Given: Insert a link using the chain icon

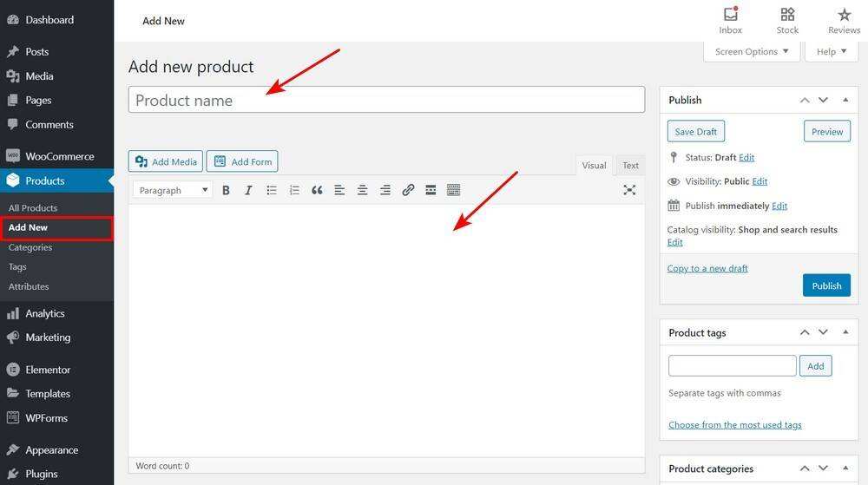Looking at the screenshot, I should coord(408,190).
